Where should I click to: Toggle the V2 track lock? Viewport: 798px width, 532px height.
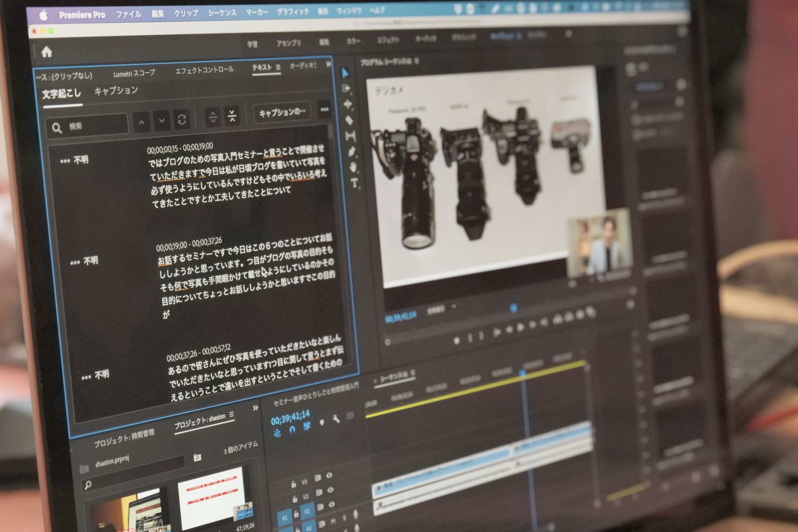295,499
